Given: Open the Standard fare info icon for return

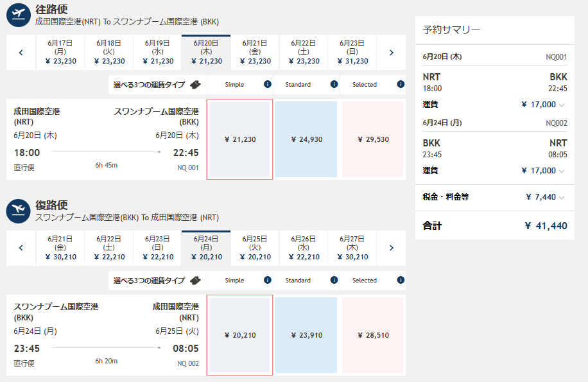Looking at the screenshot, I should (x=334, y=280).
